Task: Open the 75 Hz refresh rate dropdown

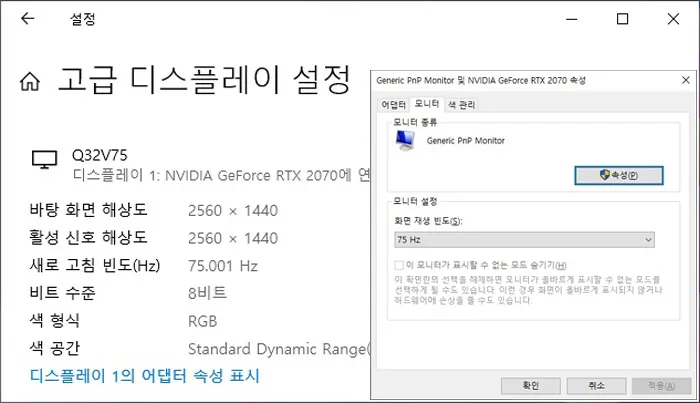Action: [x=525, y=240]
